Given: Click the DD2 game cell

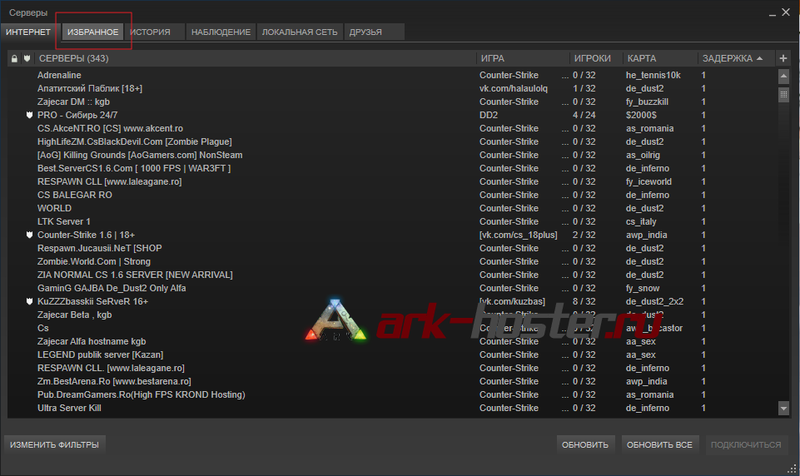Looking at the screenshot, I should (x=488, y=115).
